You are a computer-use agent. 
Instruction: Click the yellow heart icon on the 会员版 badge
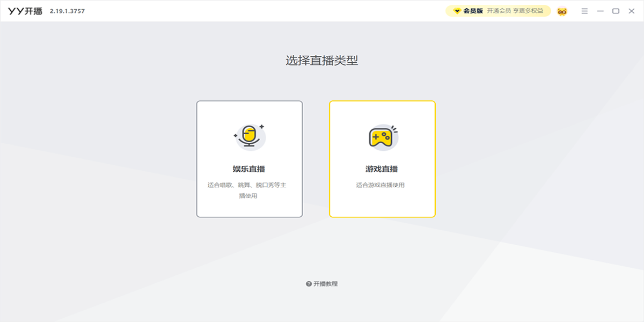(457, 10)
